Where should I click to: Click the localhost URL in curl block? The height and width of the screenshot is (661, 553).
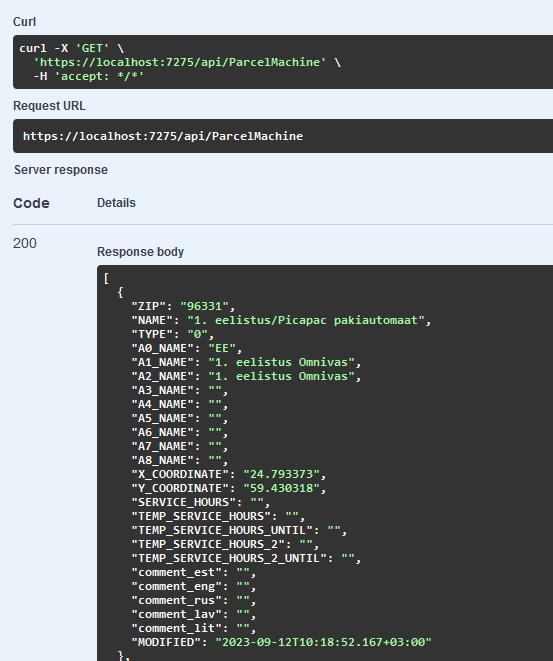(x=180, y=62)
